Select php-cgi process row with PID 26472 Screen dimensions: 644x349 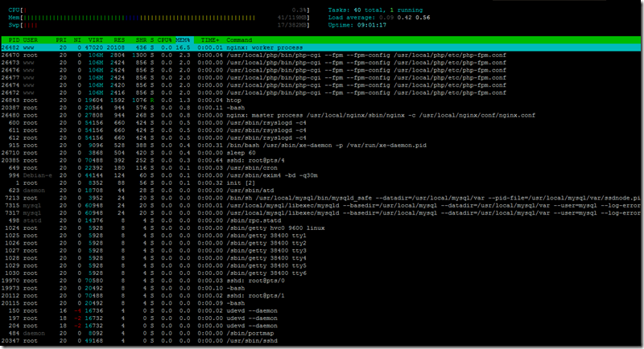pyautogui.click(x=320, y=92)
